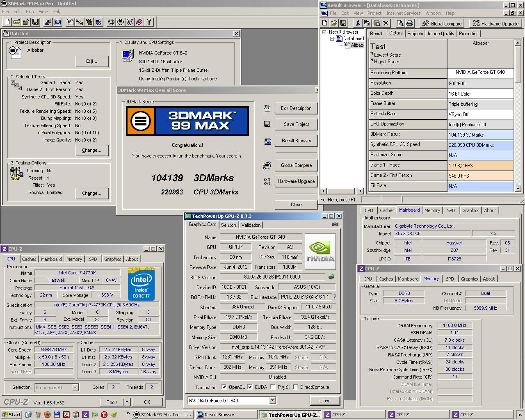Click the purple CPU-Z icon in quick launch
This screenshot has height=420, width=525.
coord(85,415)
